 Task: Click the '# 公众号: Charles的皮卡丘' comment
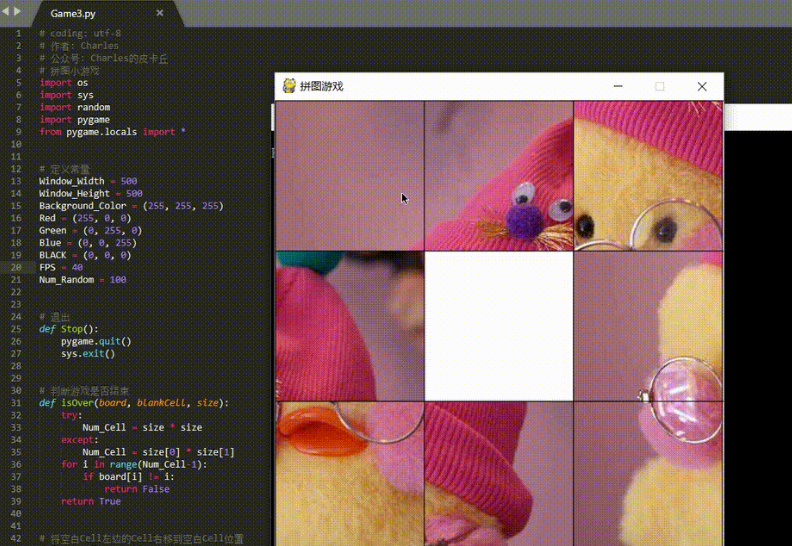tap(104, 58)
